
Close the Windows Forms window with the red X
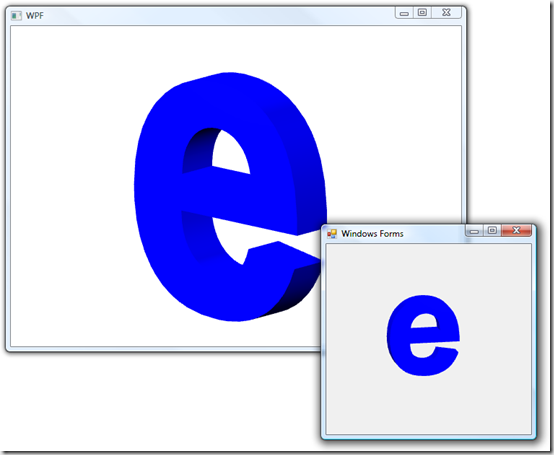click(516, 230)
